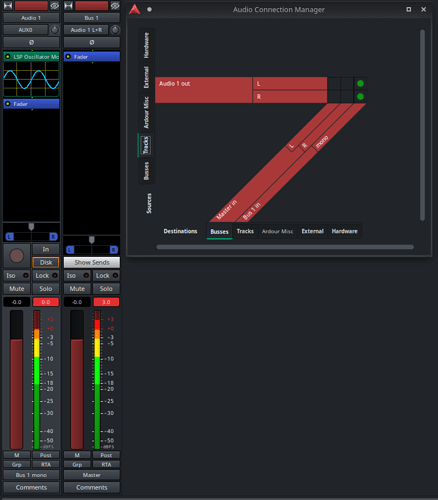The image size is (438, 500).
Task: Solo the Audio 1 track
Action: point(46,289)
